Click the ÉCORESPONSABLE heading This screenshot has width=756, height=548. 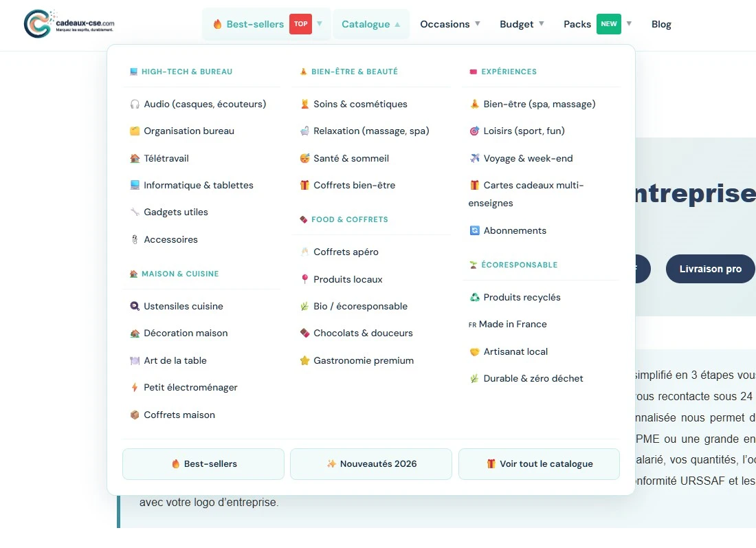coord(520,265)
